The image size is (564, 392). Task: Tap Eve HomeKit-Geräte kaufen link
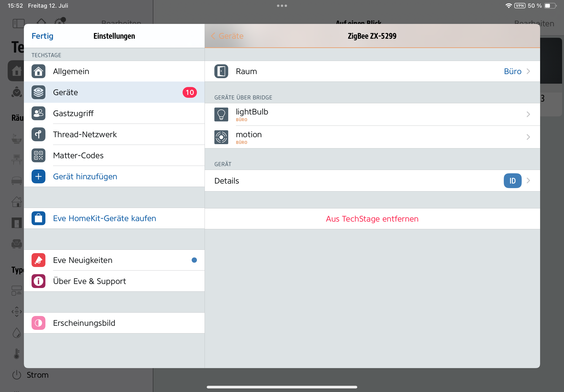coord(104,218)
